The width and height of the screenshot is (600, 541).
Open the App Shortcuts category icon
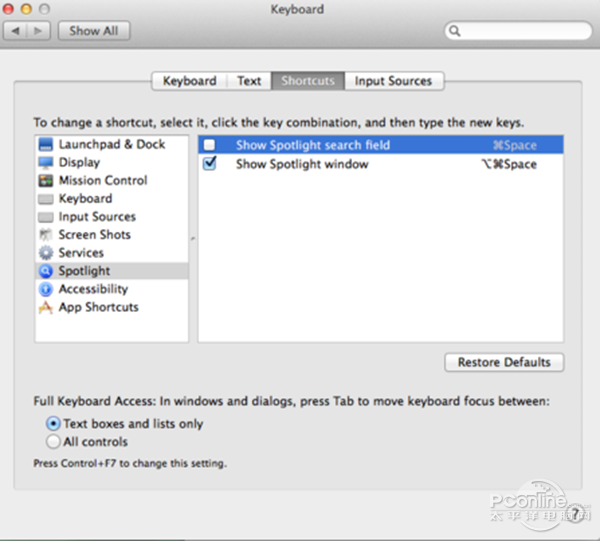(x=46, y=308)
